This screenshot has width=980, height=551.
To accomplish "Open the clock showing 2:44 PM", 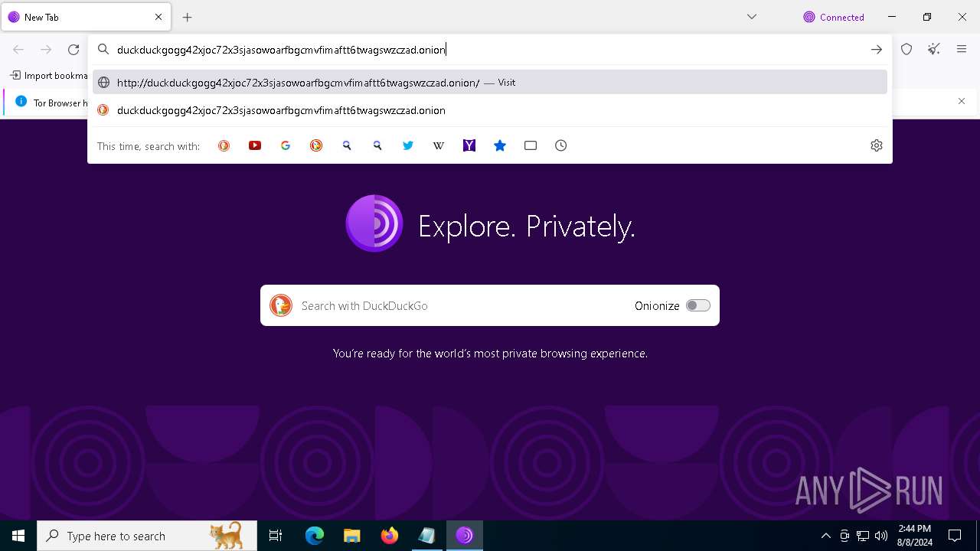I will (914, 536).
